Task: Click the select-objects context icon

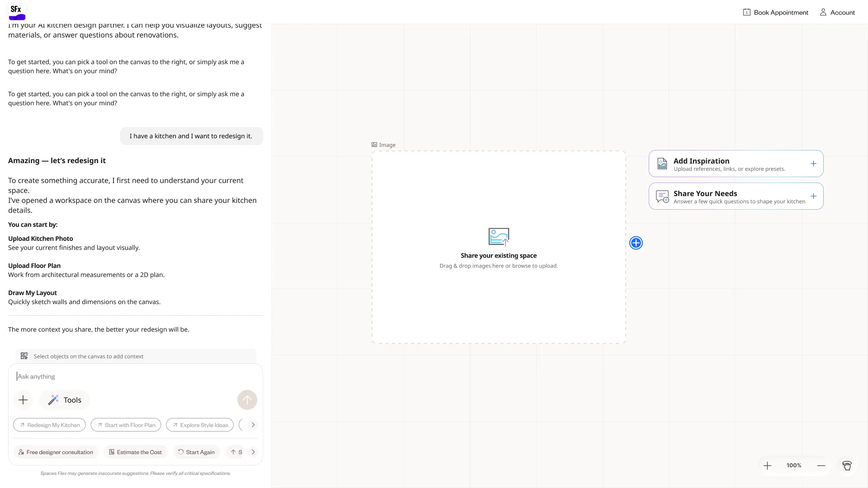Action: click(x=24, y=356)
